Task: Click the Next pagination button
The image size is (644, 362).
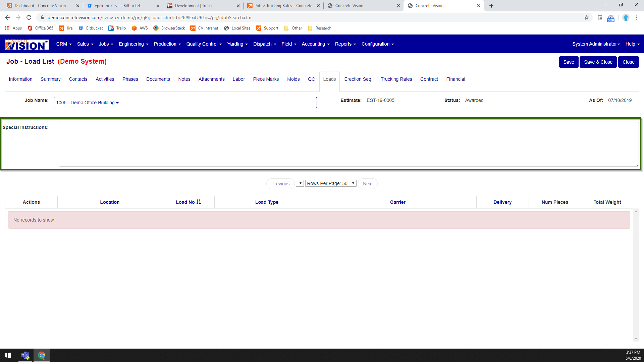Action: 368,184
